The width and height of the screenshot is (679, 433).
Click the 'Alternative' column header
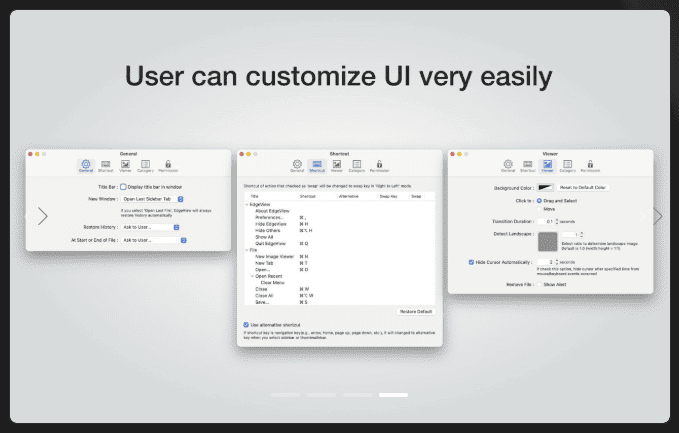(349, 197)
